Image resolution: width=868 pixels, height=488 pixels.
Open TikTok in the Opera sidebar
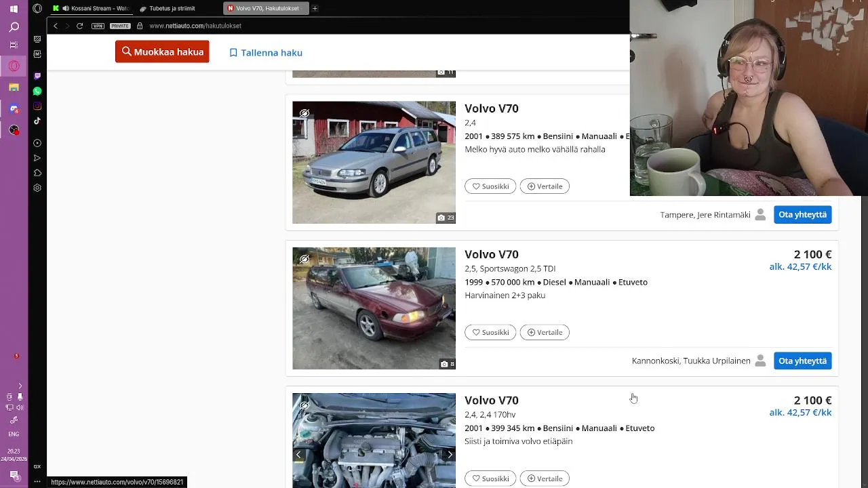coord(37,121)
